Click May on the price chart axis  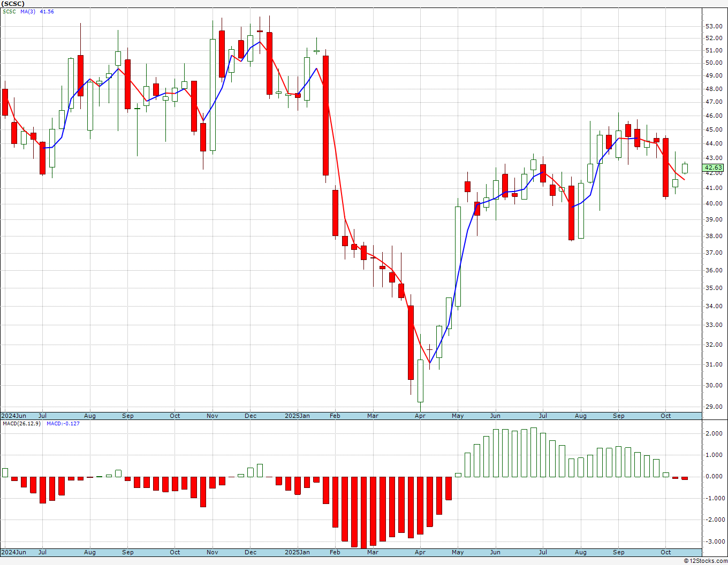click(x=458, y=416)
